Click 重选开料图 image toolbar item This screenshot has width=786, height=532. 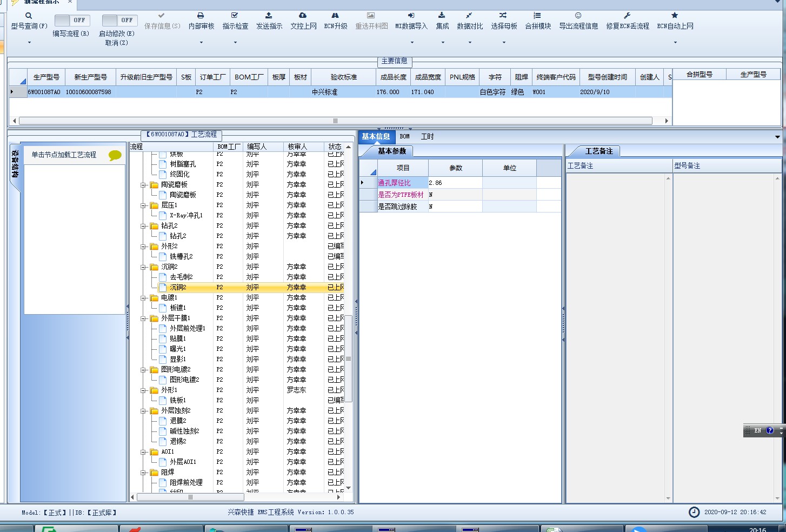pyautogui.click(x=371, y=21)
